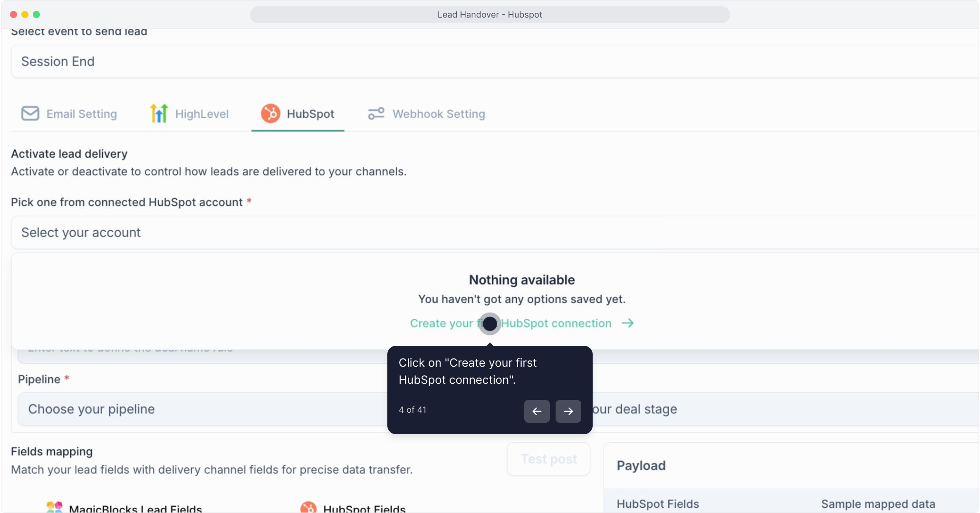Screen dimensions: 980x513
Task: Click the macOS yellow minimize window button
Action: click(x=25, y=15)
